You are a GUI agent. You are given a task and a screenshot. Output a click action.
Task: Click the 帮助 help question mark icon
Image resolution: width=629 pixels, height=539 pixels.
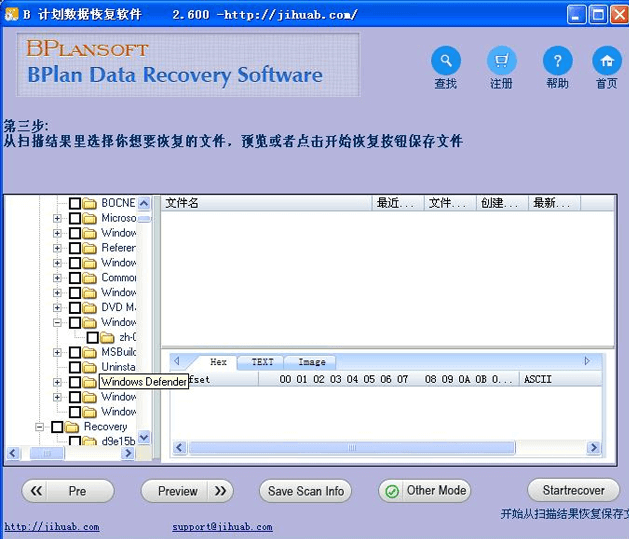[557, 60]
